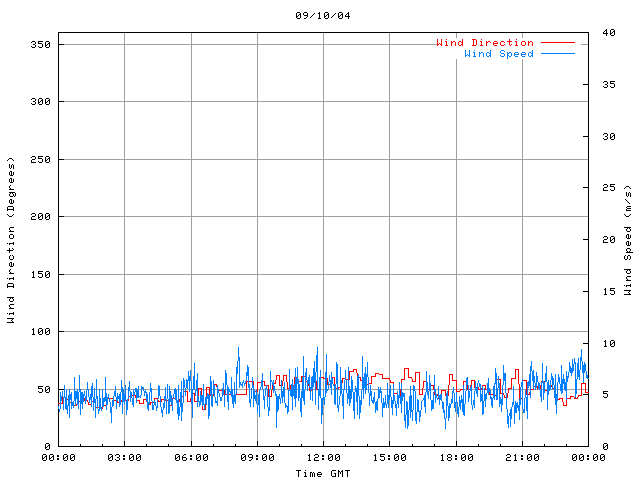Click the 20 tick on speed axis
This screenshot has height=480, width=640.
(x=609, y=240)
